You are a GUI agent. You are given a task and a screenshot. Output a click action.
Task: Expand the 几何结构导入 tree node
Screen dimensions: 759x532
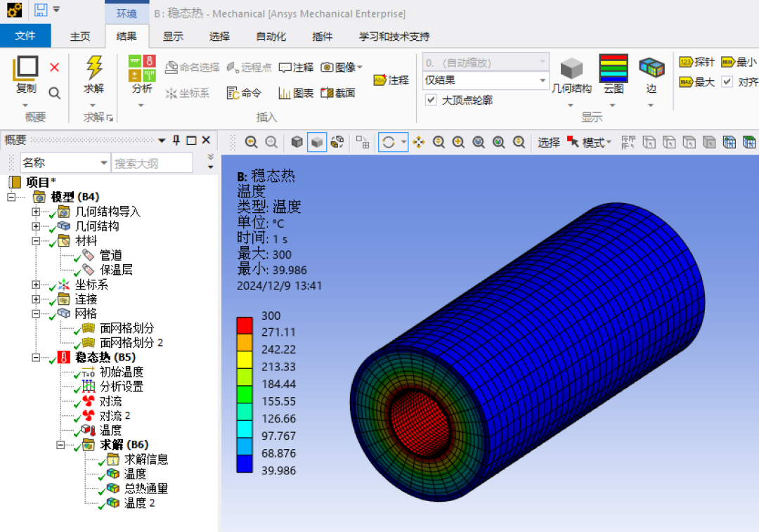coord(36,212)
